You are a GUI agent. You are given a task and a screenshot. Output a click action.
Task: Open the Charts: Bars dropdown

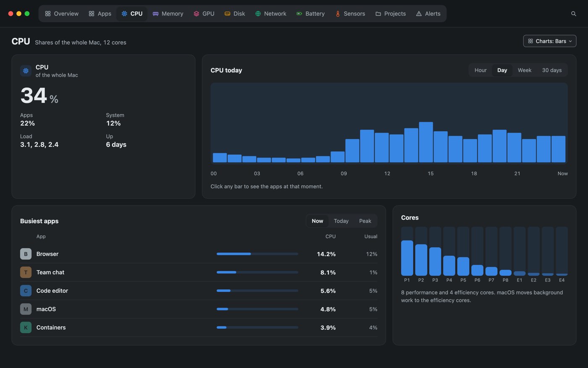(549, 41)
